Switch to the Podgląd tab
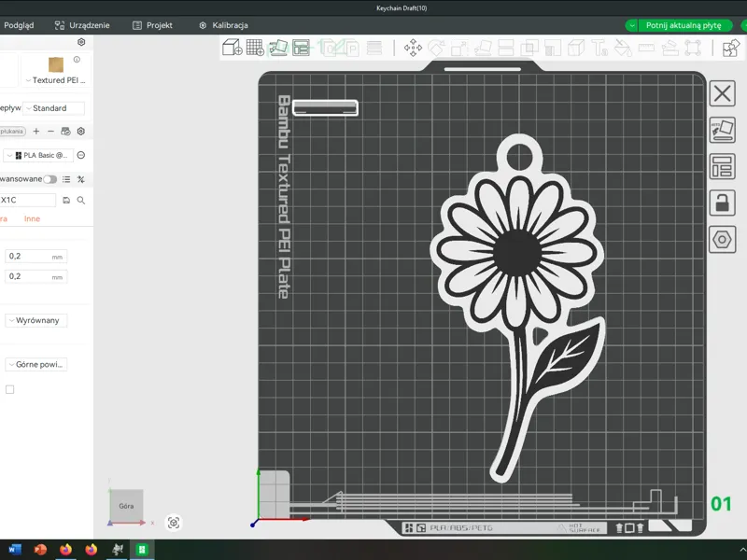This screenshot has height=560, width=747. 19,25
